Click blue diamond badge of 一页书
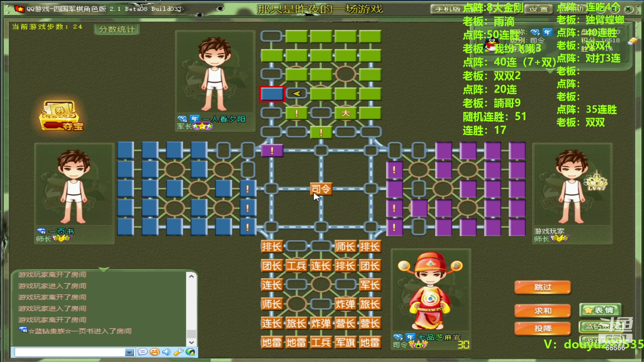This screenshot has width=644, height=362. (x=41, y=231)
